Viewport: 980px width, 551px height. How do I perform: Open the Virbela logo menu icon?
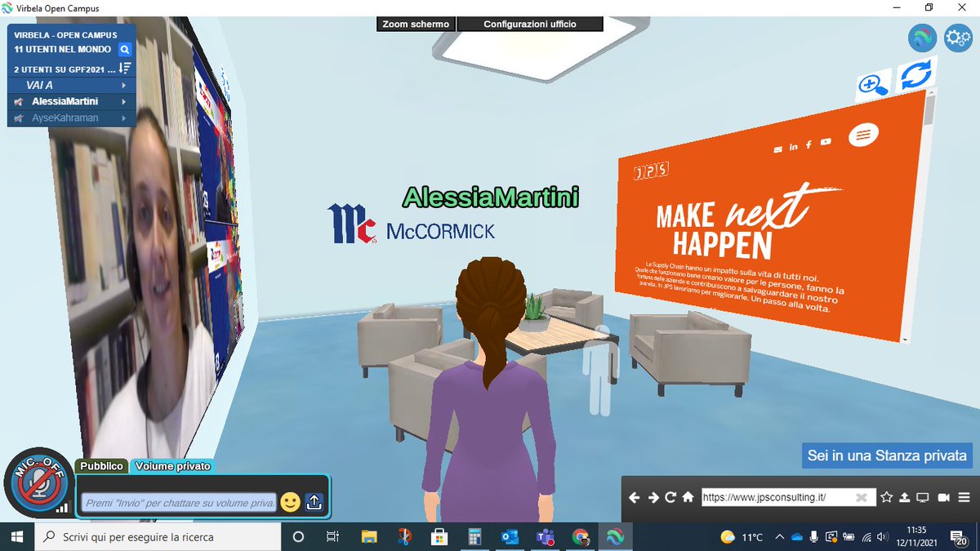[923, 38]
